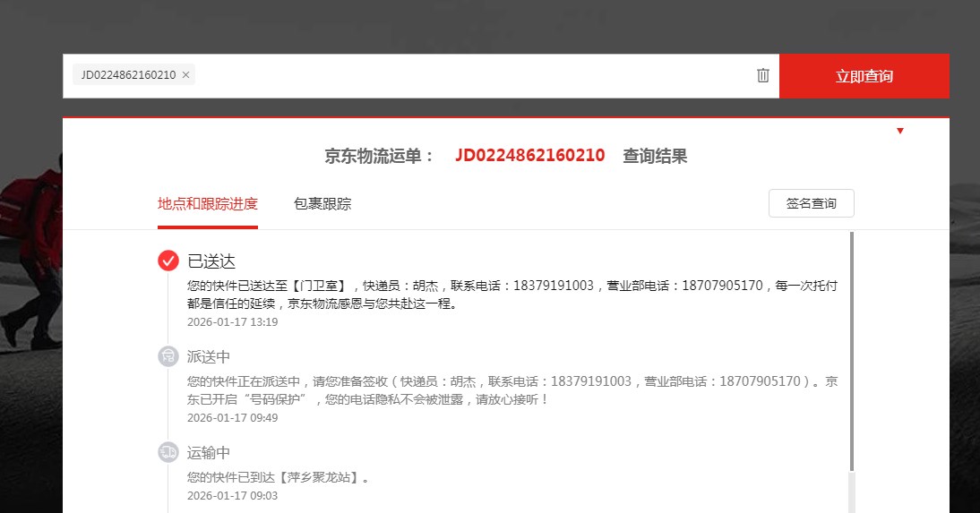Click the grey courier icon beside 派送中
The width and height of the screenshot is (980, 513).
click(168, 356)
